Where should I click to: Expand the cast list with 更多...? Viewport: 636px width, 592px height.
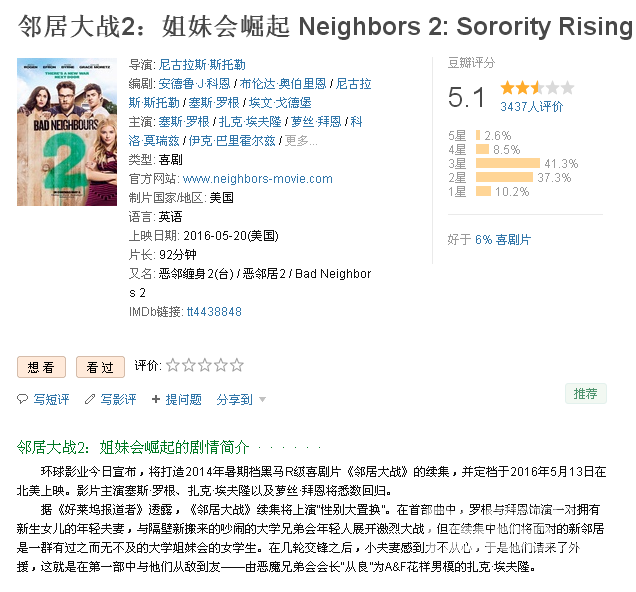301,141
